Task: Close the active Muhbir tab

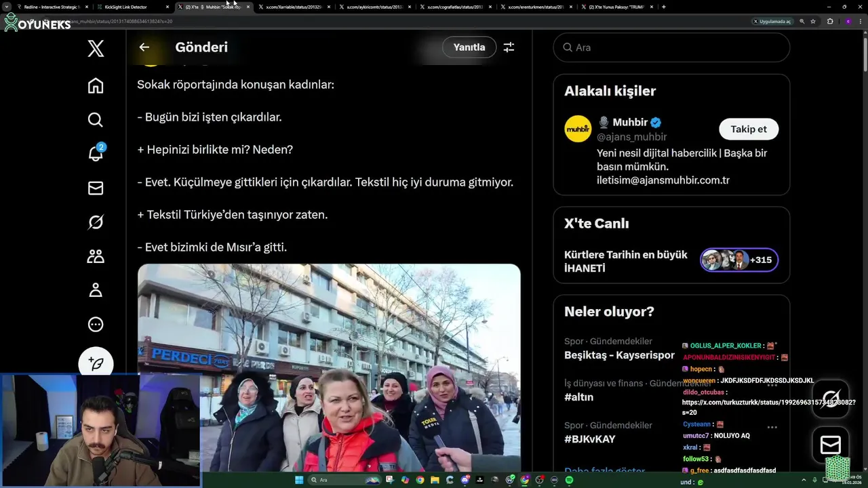Action: 248,7
